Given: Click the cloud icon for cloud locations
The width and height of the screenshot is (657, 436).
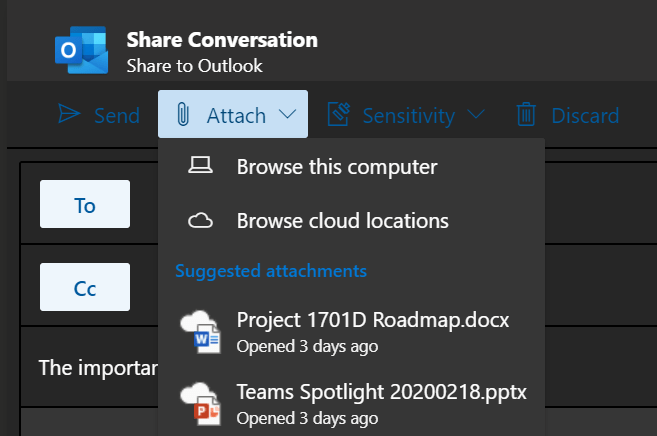Looking at the screenshot, I should tap(200, 221).
